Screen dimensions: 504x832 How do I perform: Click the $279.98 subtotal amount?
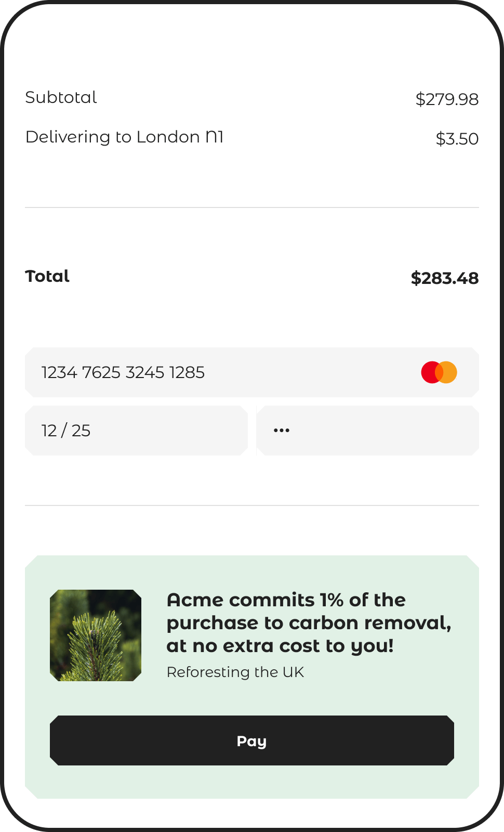tap(447, 99)
